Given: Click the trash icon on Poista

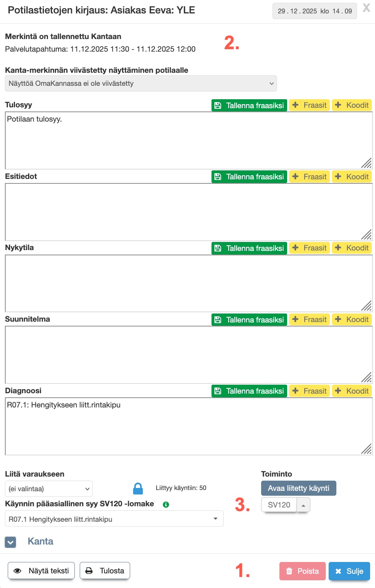Looking at the screenshot, I should (x=289, y=571).
